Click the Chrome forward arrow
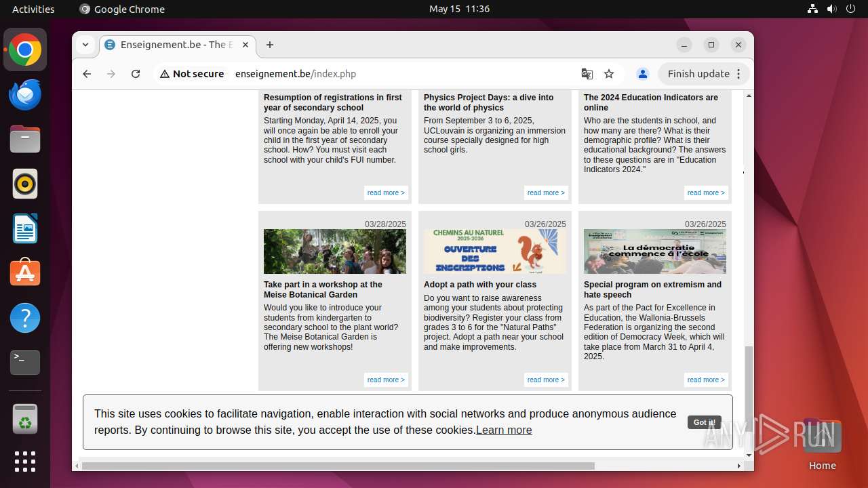868x488 pixels. pyautogui.click(x=111, y=74)
